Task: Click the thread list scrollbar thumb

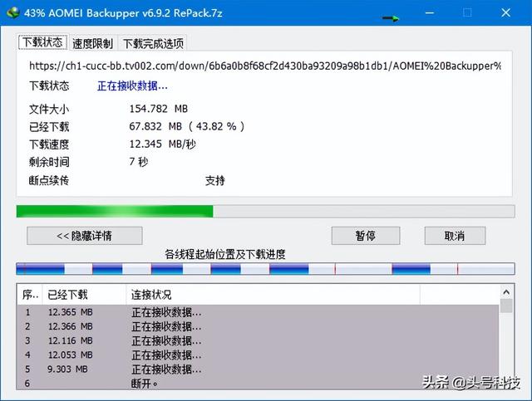Action: [x=506, y=306]
